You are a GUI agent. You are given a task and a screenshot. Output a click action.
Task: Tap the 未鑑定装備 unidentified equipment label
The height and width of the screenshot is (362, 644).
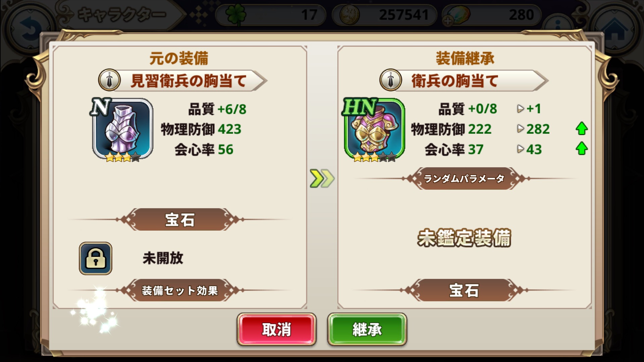click(464, 238)
